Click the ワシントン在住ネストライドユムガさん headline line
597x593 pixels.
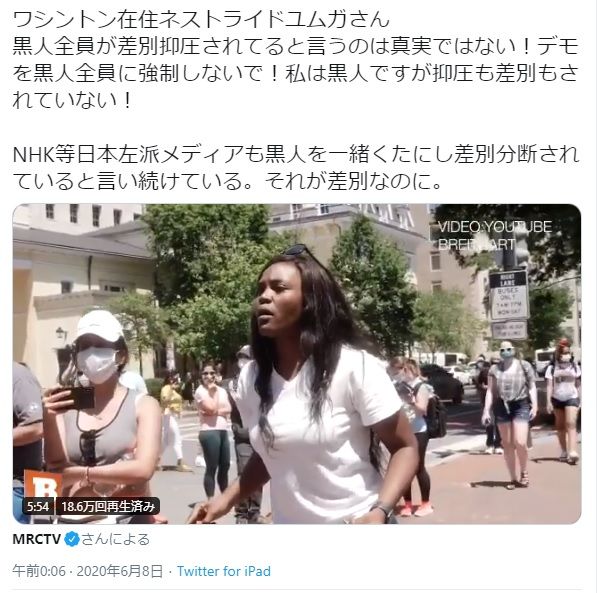201,19
